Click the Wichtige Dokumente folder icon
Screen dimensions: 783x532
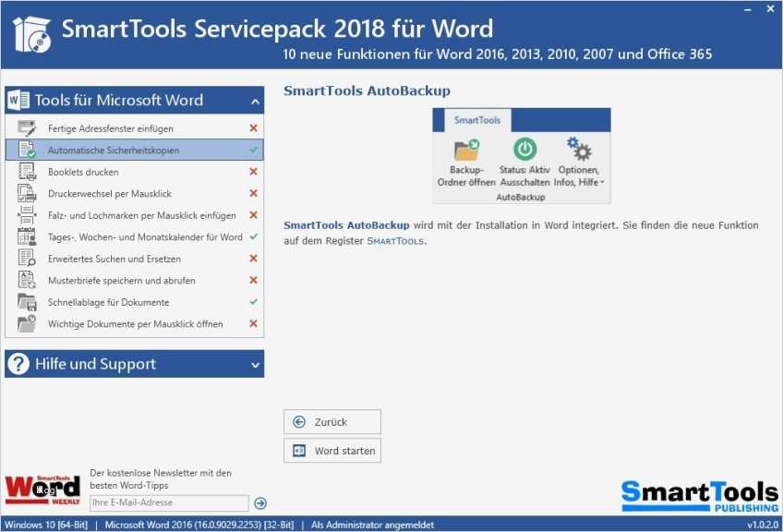tap(27, 323)
